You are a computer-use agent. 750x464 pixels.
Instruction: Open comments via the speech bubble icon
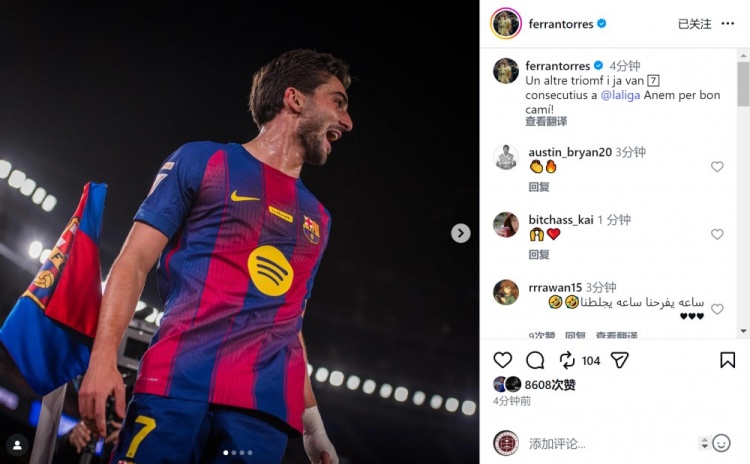click(x=535, y=360)
